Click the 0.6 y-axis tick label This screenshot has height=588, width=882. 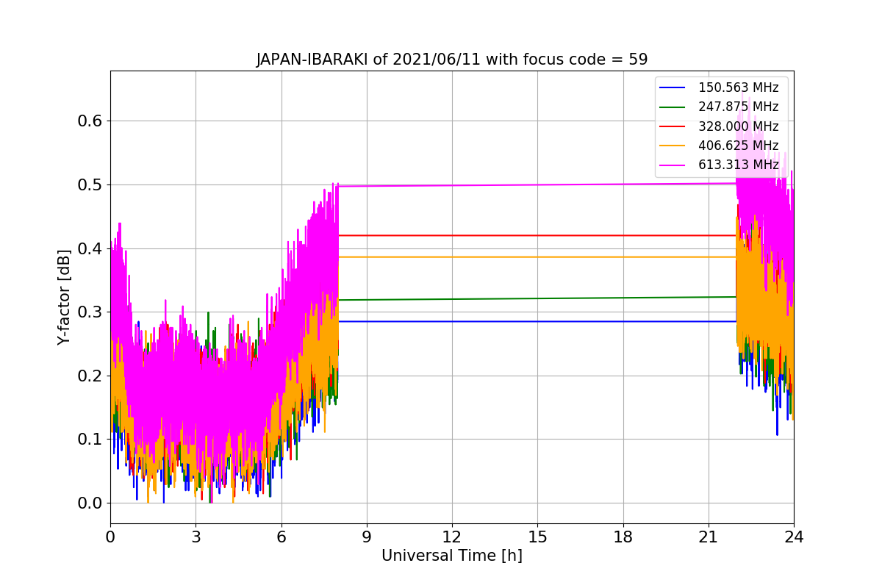pos(90,121)
